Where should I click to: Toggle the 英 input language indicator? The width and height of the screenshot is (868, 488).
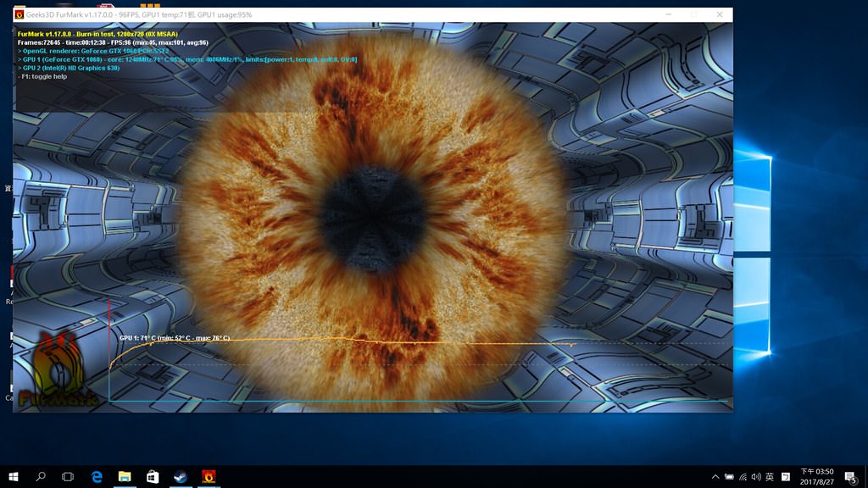tap(770, 477)
